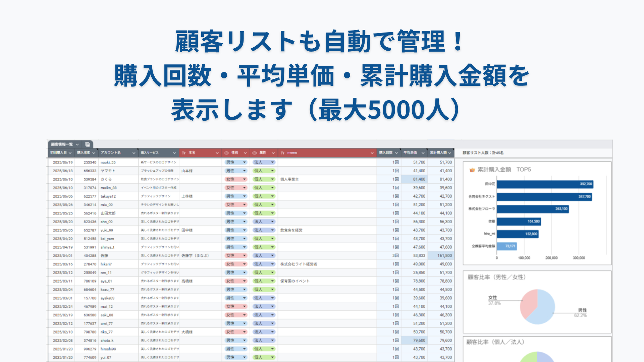Open the 顧客情報一覧 table name dropdown

[77, 144]
